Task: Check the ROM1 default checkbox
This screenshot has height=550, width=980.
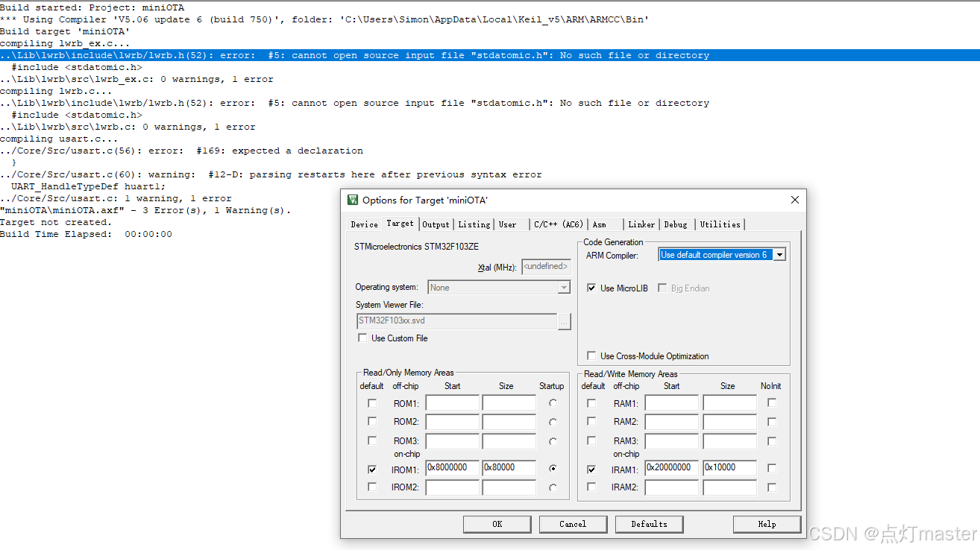Action: point(372,403)
